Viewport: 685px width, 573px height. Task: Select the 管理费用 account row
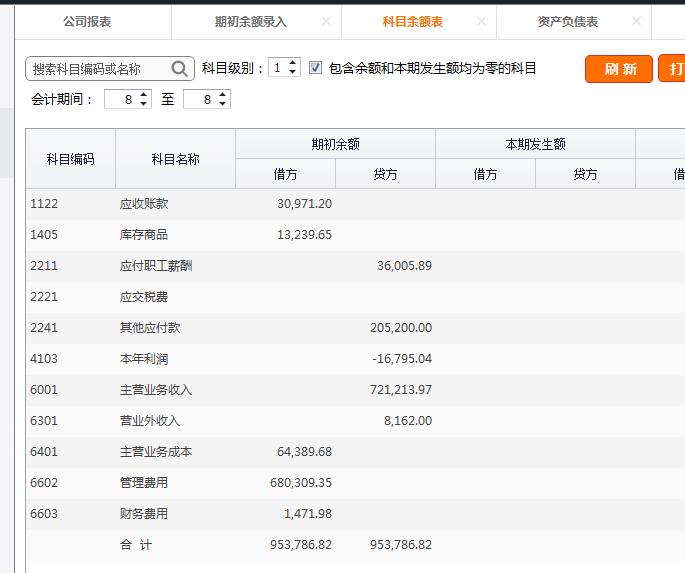point(144,483)
